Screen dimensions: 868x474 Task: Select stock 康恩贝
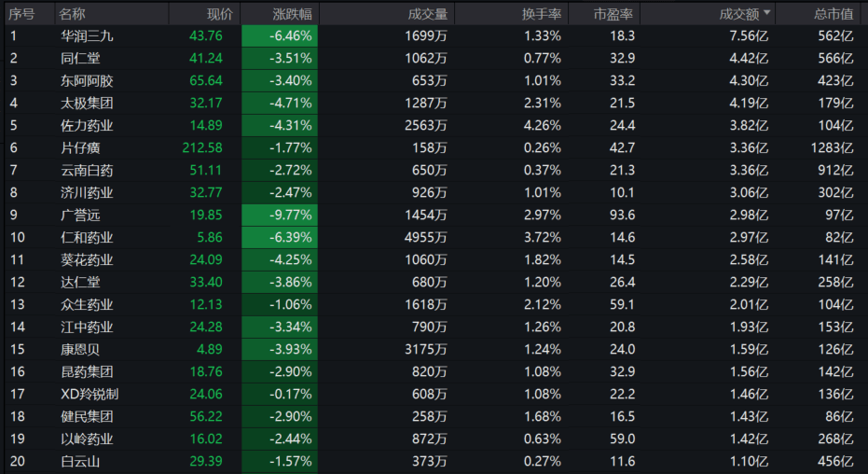pyautogui.click(x=80, y=349)
